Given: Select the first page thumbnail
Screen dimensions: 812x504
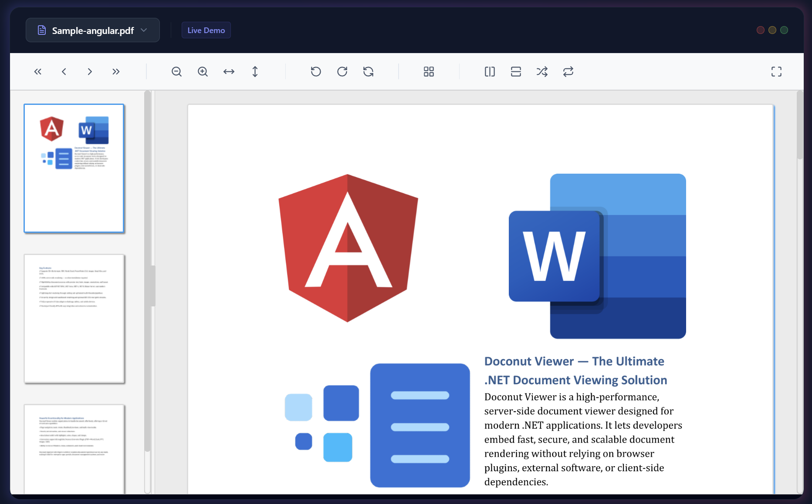Looking at the screenshot, I should pos(74,168).
